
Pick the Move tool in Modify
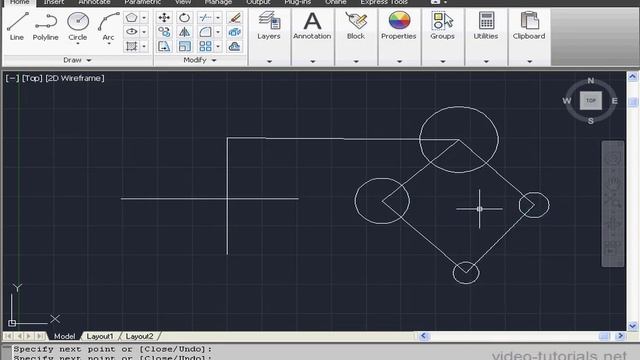[x=164, y=18]
